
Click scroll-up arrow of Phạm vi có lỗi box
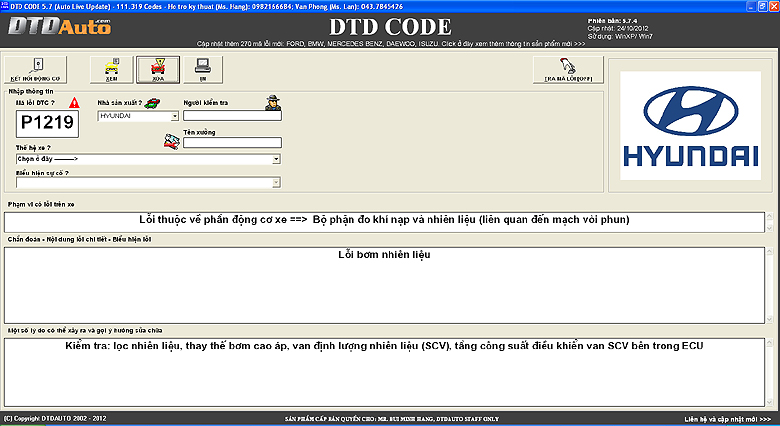(x=770, y=216)
